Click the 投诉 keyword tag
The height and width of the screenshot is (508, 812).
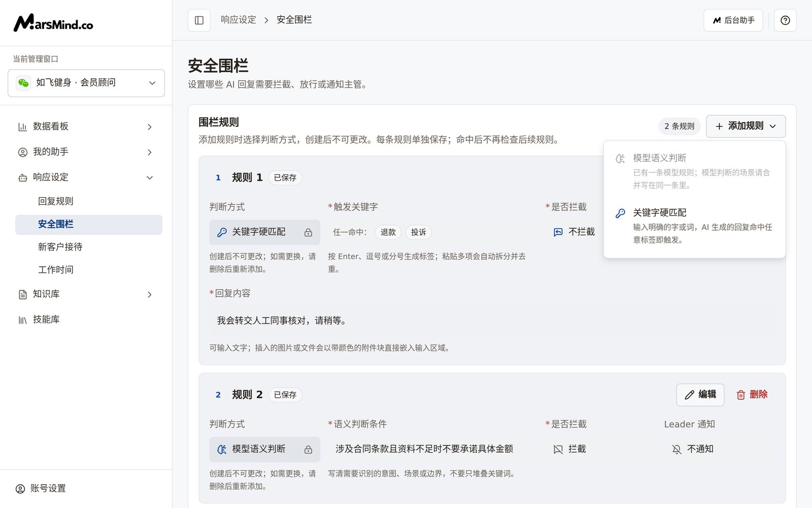coord(419,232)
